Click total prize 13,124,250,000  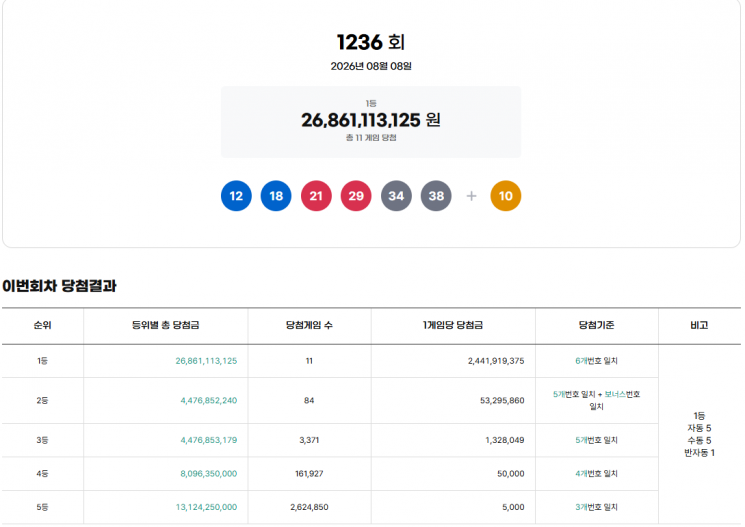pyautogui.click(x=206, y=508)
